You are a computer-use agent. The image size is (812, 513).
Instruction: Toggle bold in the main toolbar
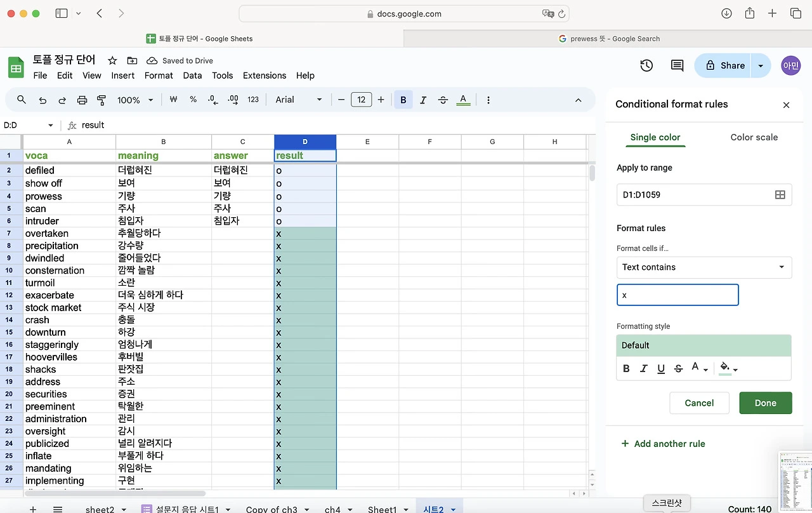(x=403, y=100)
